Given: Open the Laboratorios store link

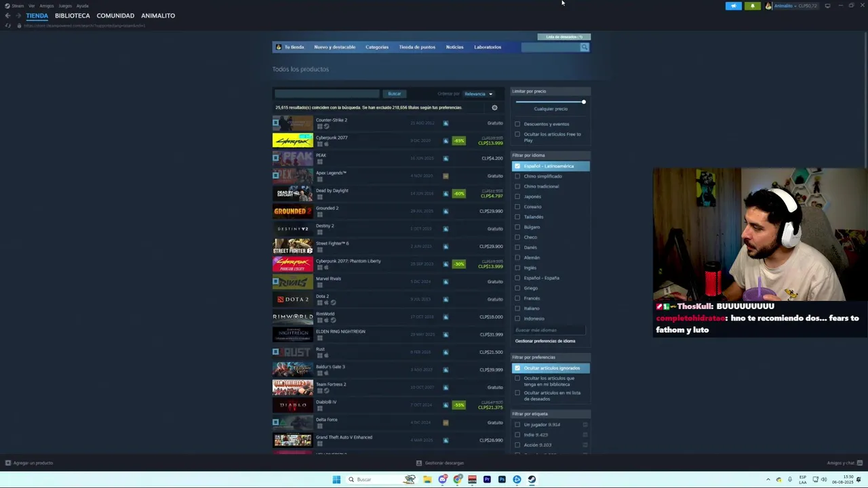Looking at the screenshot, I should (x=488, y=47).
